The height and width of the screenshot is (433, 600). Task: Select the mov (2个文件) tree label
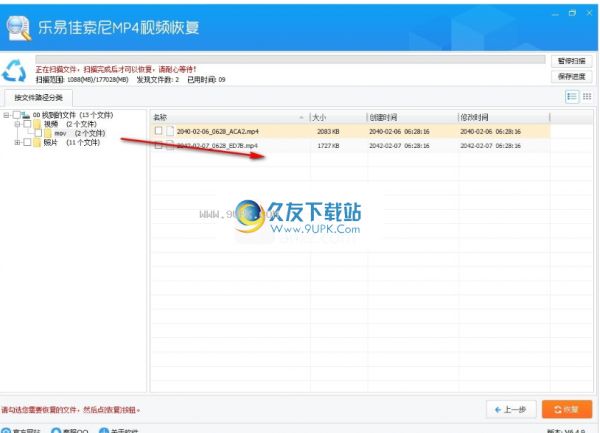(x=80, y=133)
